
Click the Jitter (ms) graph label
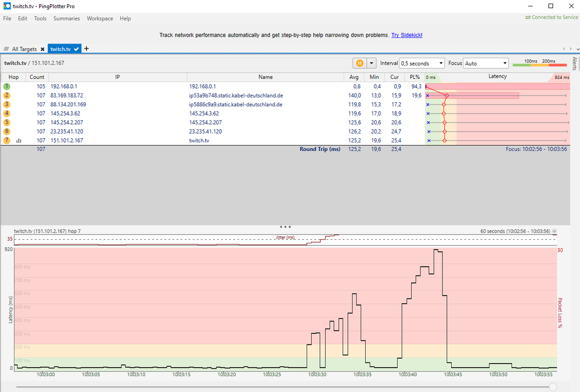point(285,238)
